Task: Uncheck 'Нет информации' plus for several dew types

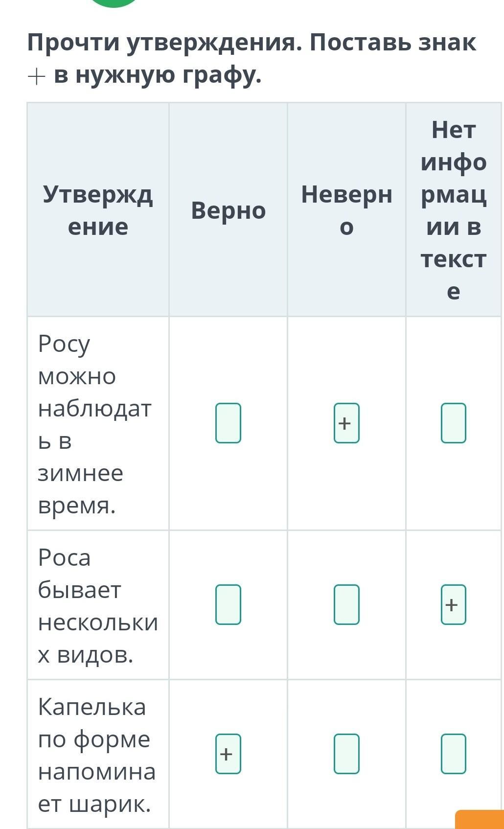Action: 453,604
